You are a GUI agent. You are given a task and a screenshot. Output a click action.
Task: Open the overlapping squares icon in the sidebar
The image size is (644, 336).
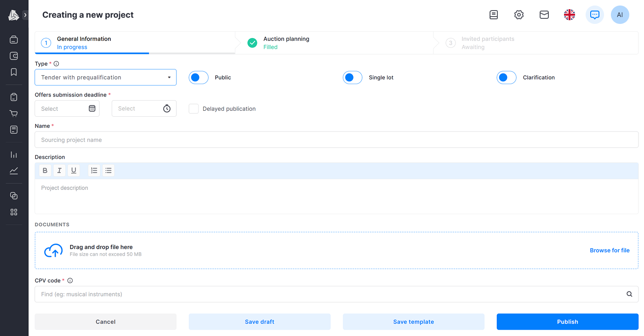click(14, 196)
